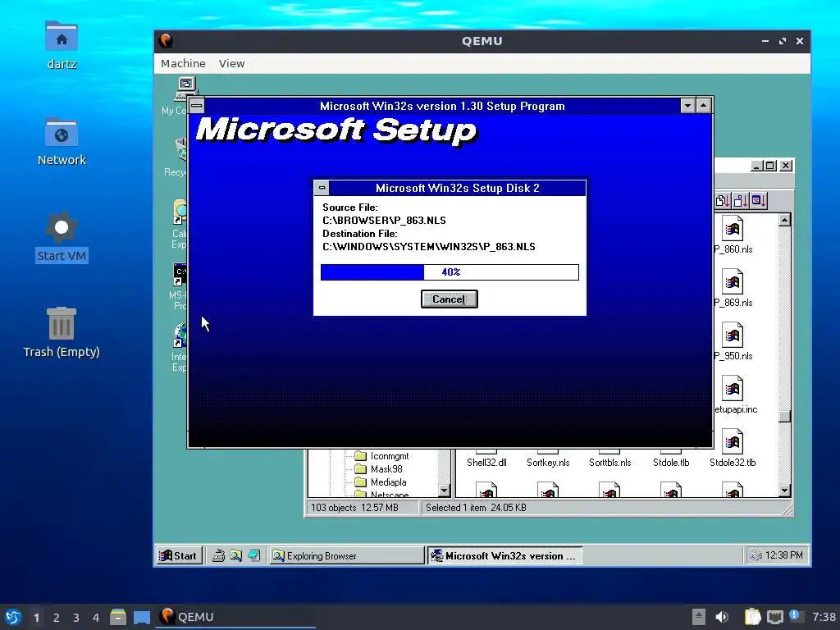Click the printer quick launch icon
This screenshot has width=840, height=630.
point(218,555)
